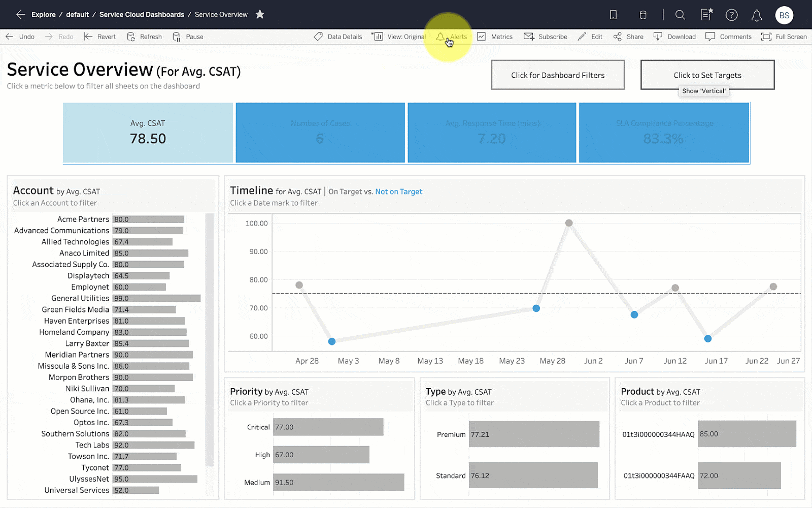Select the 100.00 peak point on Timeline
Viewport: 812px width, 508px height.
(569, 223)
